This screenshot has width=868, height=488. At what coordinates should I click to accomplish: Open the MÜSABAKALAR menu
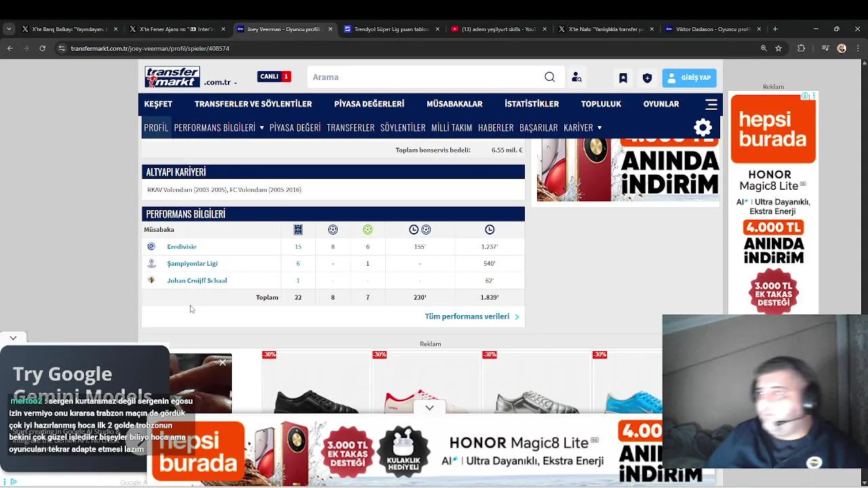(454, 104)
